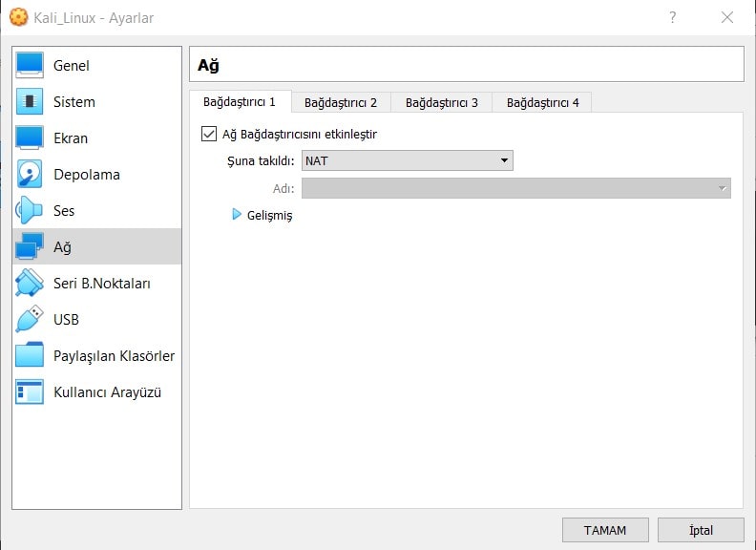Click the Ağ network computers icon

30,246
